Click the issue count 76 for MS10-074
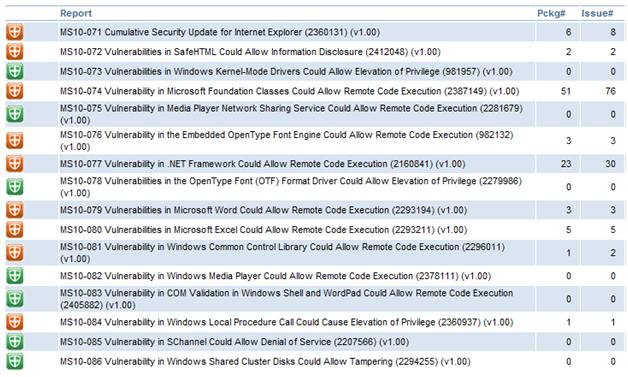 click(x=610, y=91)
